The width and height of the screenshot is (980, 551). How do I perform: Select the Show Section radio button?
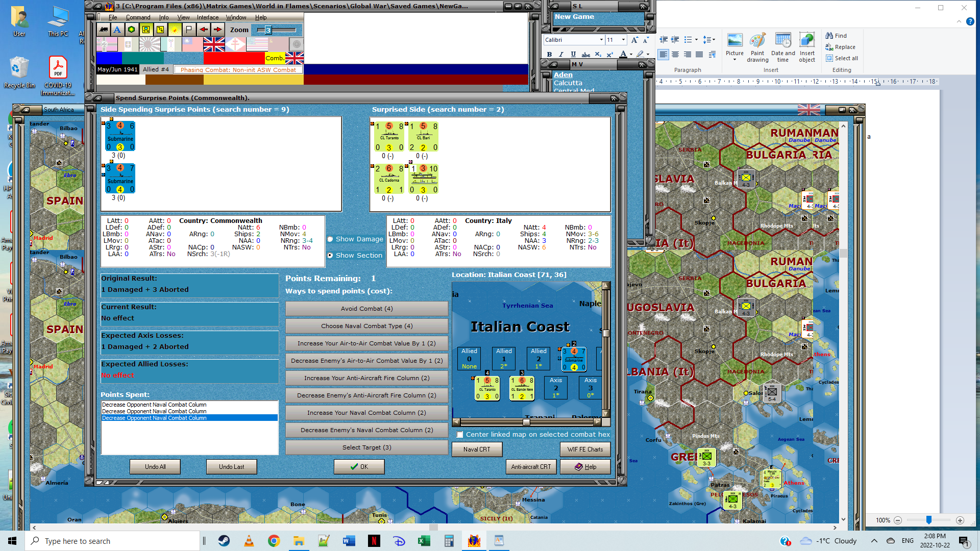pos(330,256)
